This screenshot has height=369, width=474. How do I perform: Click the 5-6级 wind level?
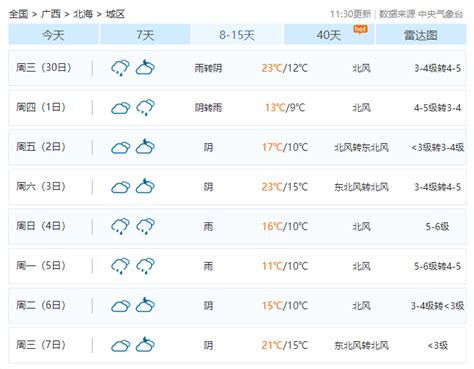click(x=437, y=227)
